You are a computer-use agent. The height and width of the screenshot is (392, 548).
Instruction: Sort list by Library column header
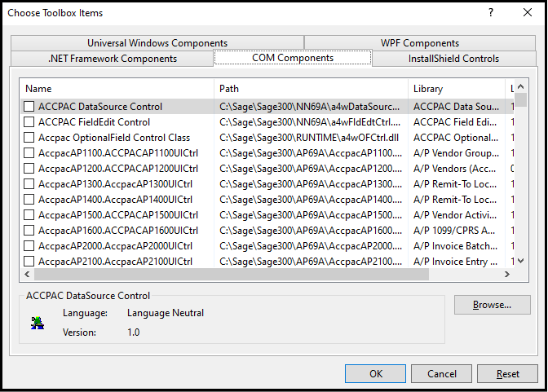[x=457, y=89]
